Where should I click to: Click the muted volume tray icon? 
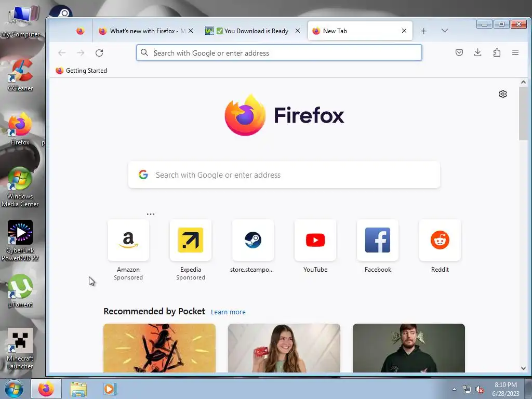click(x=480, y=390)
